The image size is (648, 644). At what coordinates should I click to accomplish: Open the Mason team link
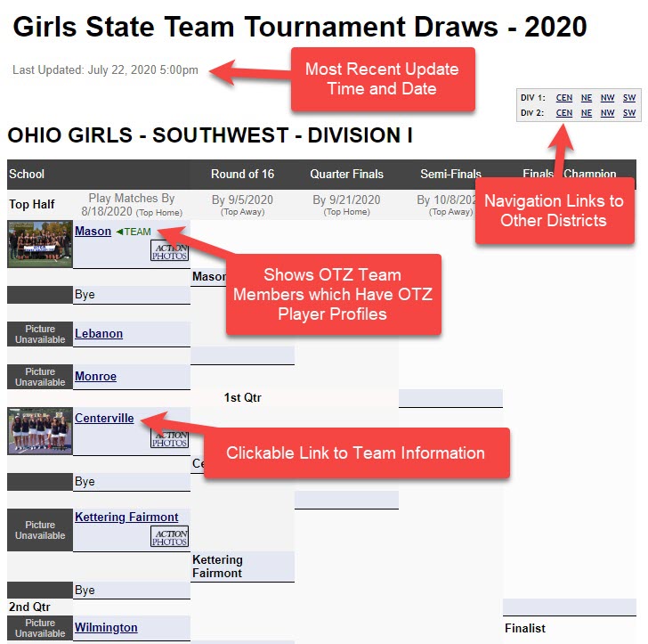93,232
